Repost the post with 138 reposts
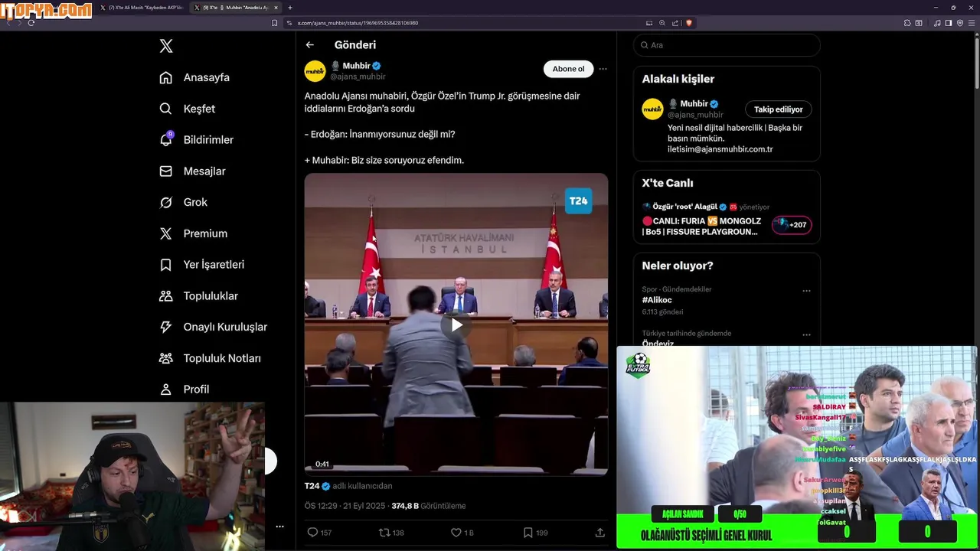980x551 pixels. [x=391, y=533]
